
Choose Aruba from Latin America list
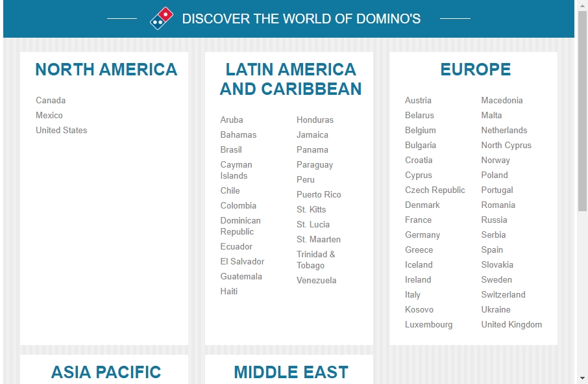[x=232, y=120]
